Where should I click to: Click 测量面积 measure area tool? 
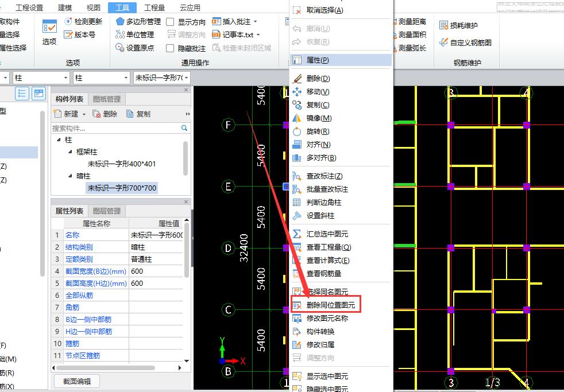[411, 34]
